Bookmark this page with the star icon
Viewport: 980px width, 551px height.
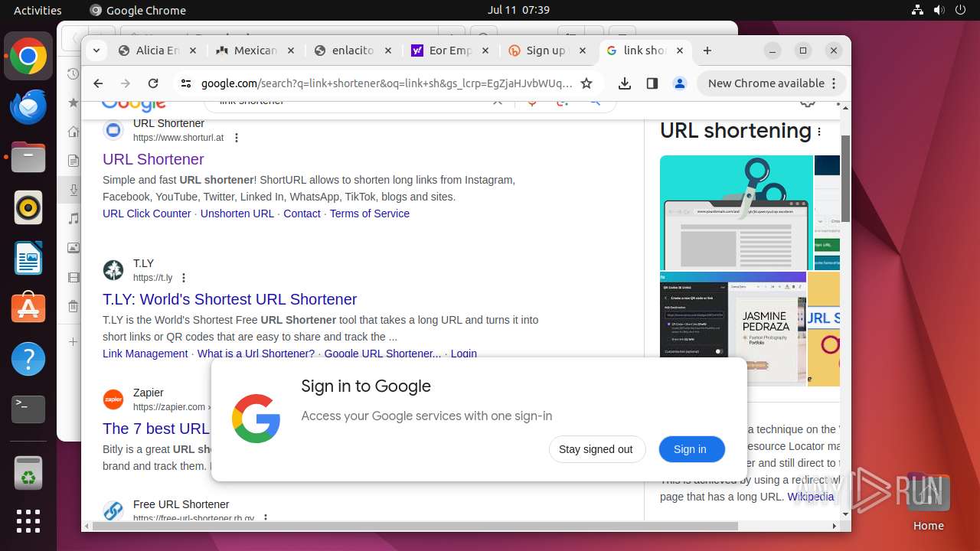click(x=586, y=83)
